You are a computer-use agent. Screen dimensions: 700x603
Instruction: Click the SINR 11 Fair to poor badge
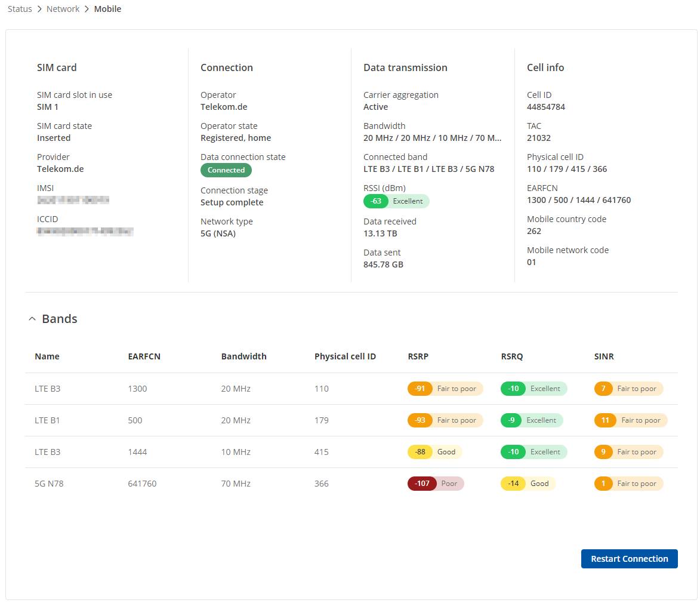click(630, 420)
